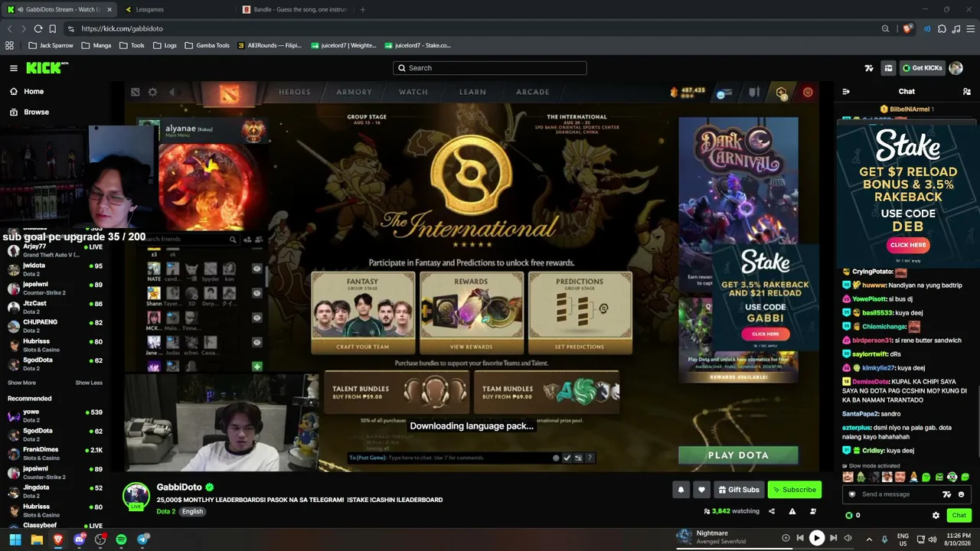980x551 pixels.
Task: Open the Brave main menu
Action: [x=969, y=28]
